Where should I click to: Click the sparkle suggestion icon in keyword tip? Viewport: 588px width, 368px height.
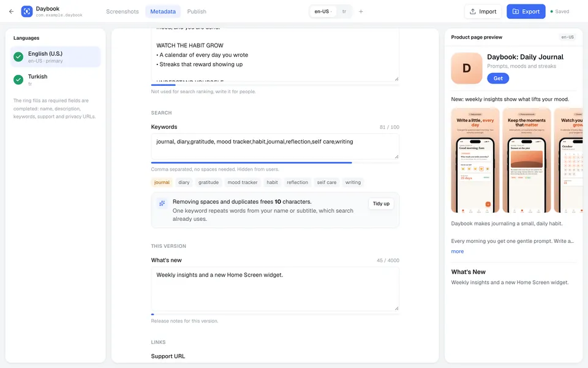[162, 203]
